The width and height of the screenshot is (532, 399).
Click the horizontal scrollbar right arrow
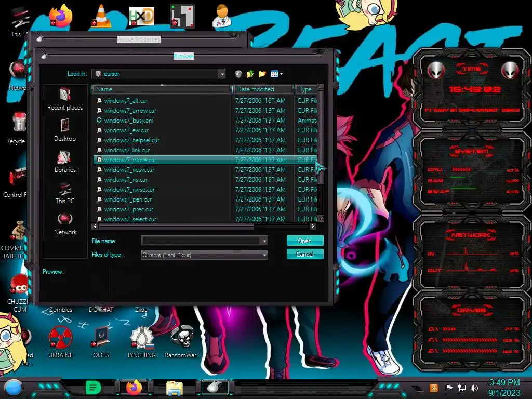[x=313, y=226]
